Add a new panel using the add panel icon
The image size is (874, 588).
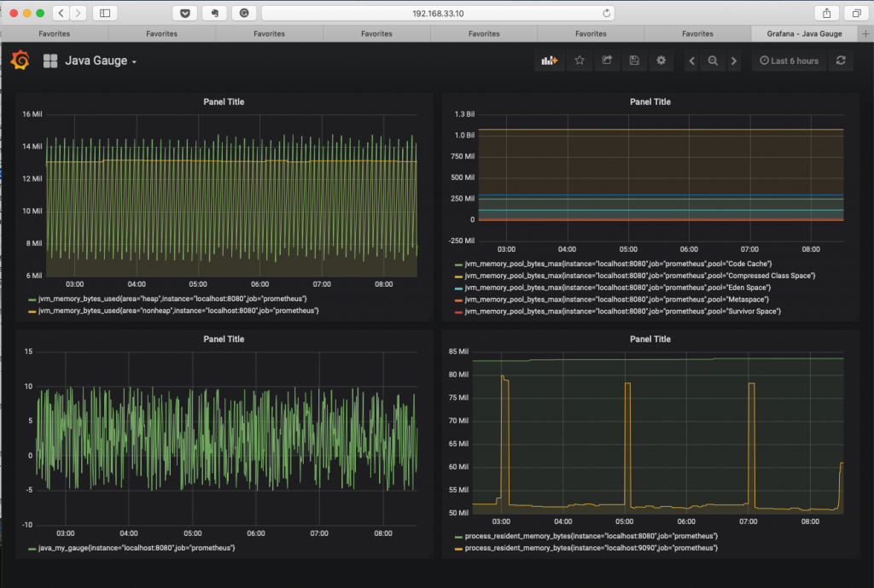[549, 61]
